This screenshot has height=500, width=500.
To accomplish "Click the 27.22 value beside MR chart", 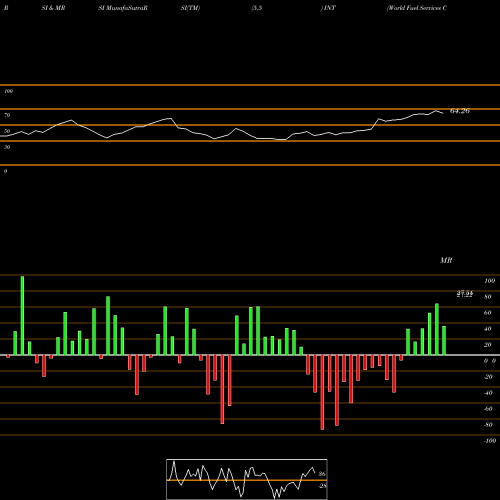I will point(465,294).
